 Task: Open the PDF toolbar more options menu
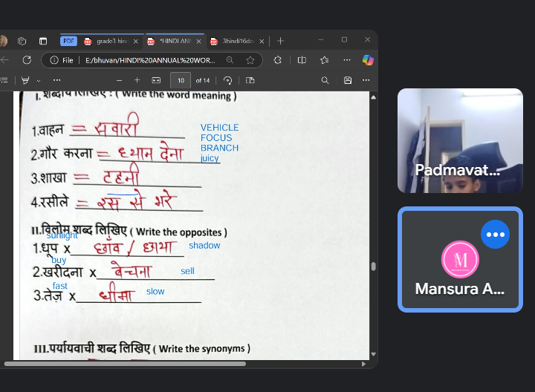pyautogui.click(x=366, y=80)
